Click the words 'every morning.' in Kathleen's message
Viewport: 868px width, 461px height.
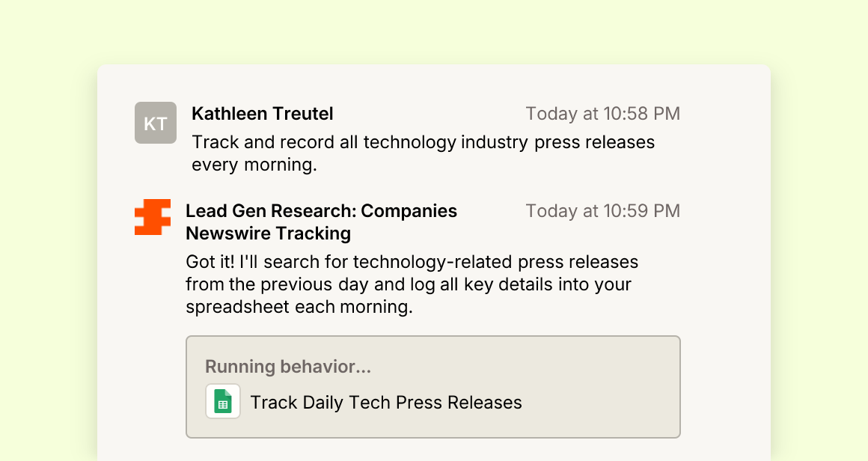click(254, 165)
